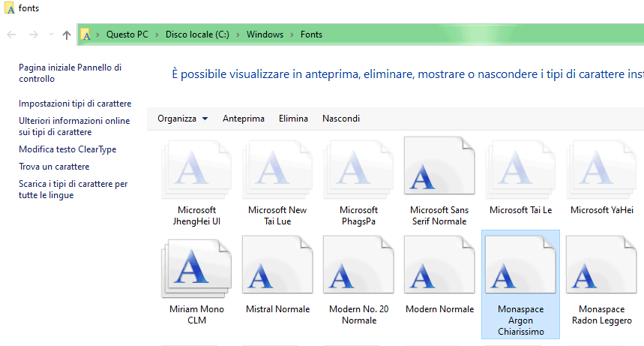Click the Microsoft YaHei label text
644x346 pixels.
[x=601, y=210]
